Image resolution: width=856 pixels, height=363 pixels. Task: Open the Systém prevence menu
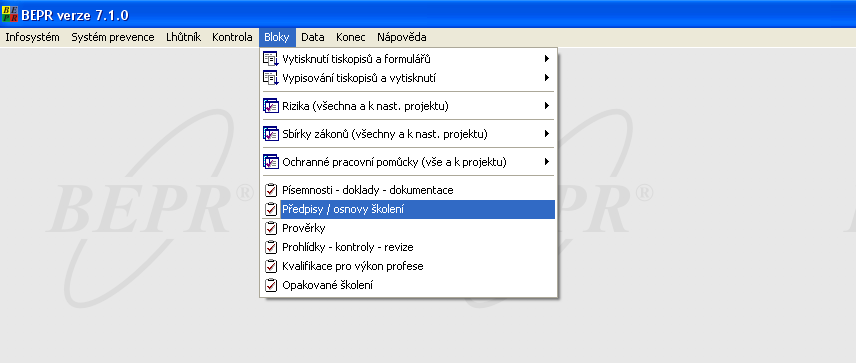click(113, 37)
